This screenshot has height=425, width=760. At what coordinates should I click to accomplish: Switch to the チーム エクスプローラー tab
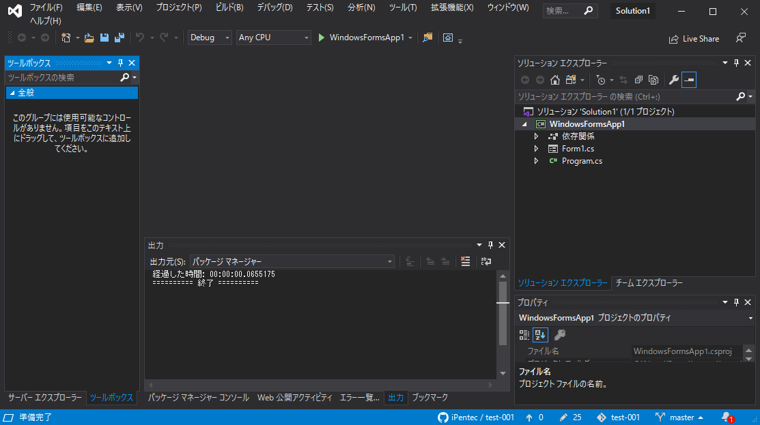tap(649, 283)
